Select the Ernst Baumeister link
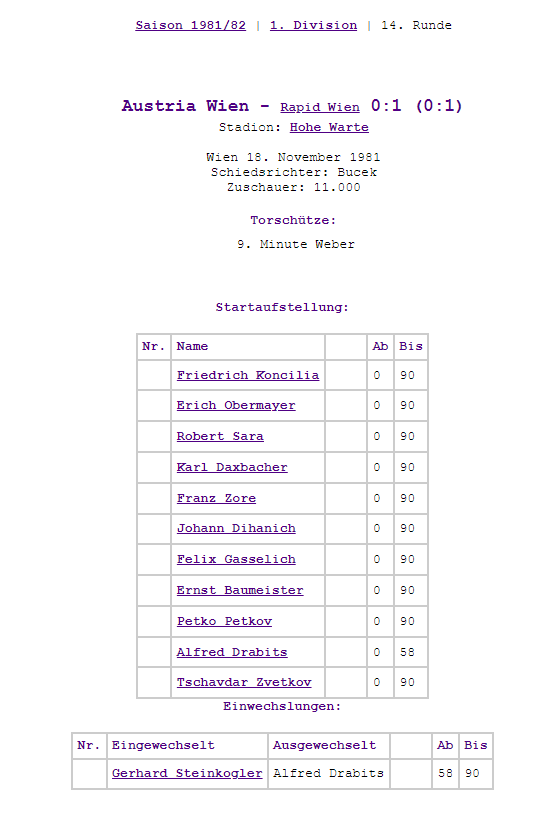This screenshot has height=823, width=550. [x=240, y=590]
